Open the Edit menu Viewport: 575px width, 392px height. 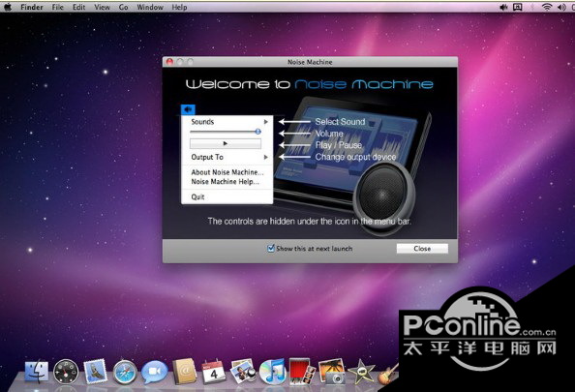[x=78, y=7]
